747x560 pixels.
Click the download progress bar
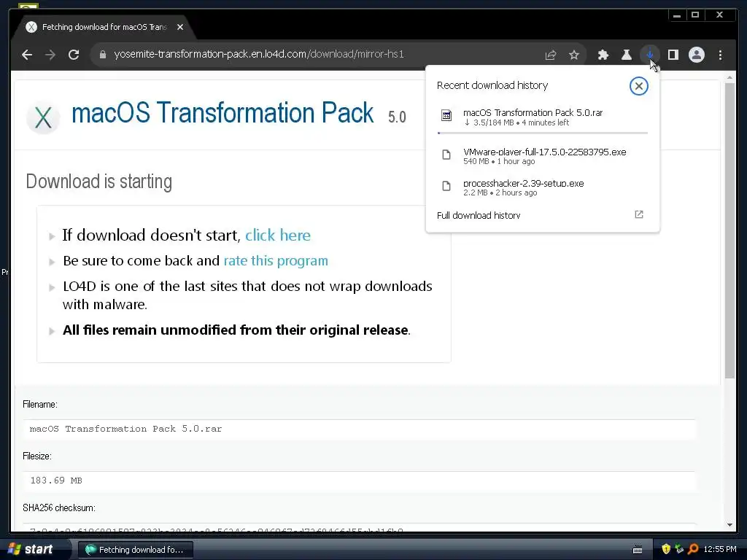pos(543,133)
